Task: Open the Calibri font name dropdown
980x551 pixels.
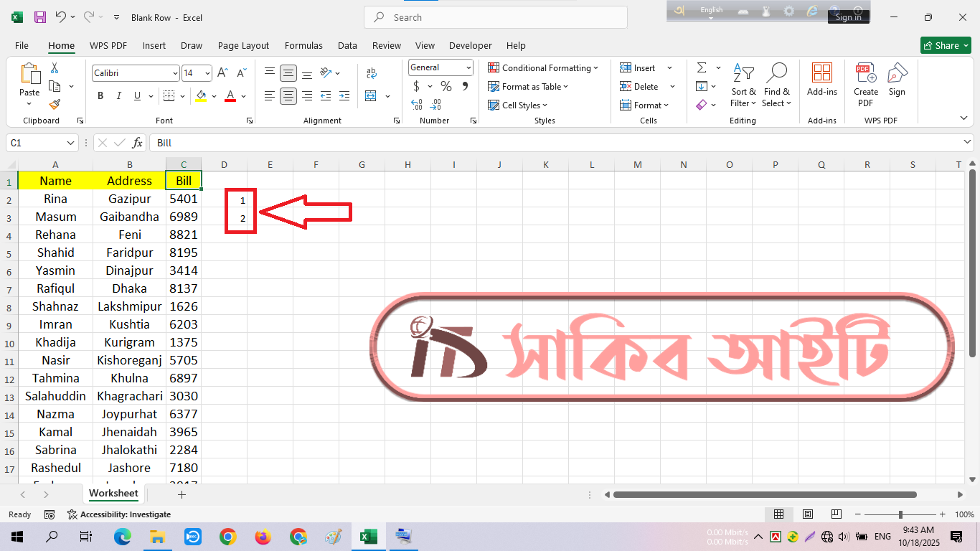Action: [175, 73]
